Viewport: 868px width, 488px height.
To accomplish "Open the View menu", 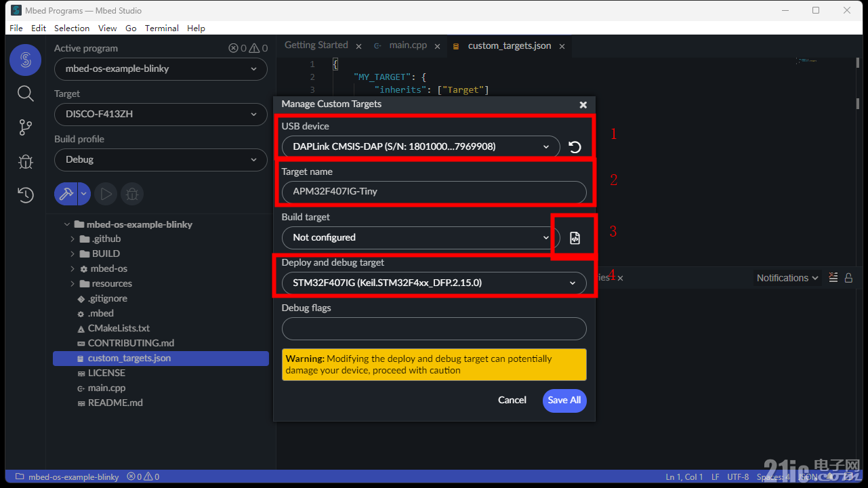I will [108, 28].
